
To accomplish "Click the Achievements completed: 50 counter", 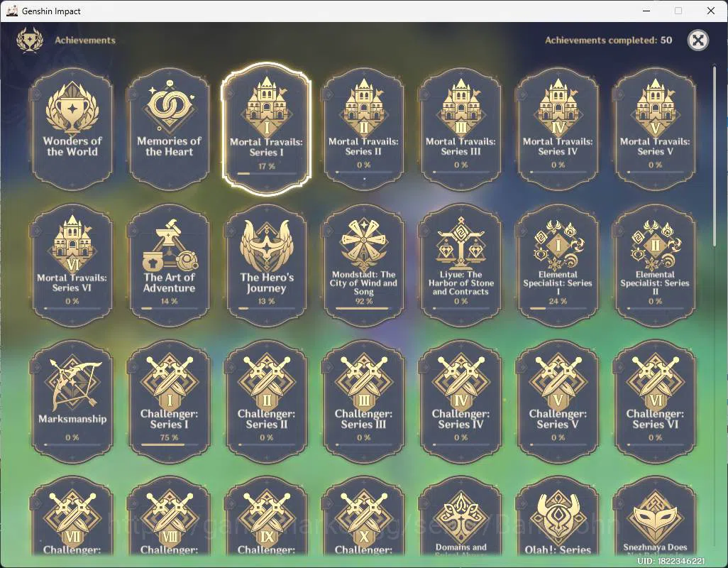I will coord(608,40).
